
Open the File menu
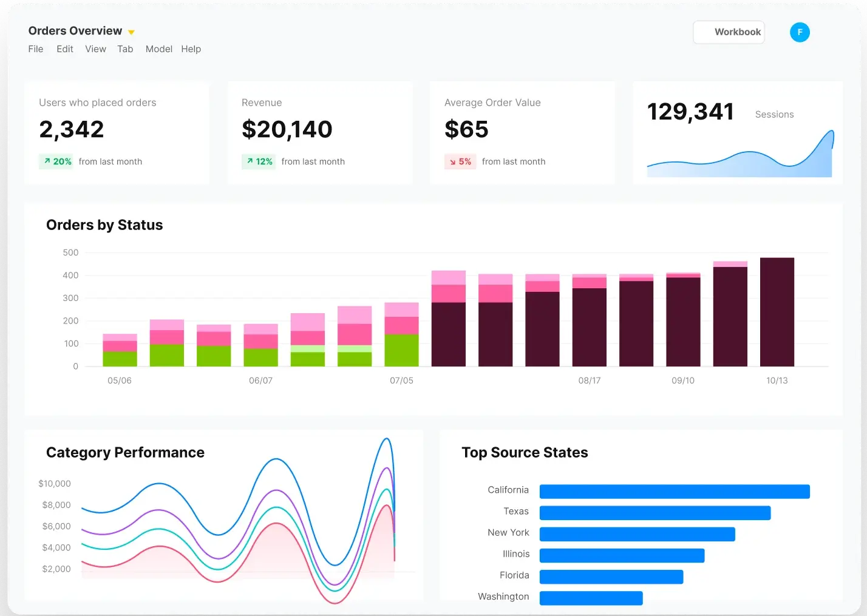36,49
